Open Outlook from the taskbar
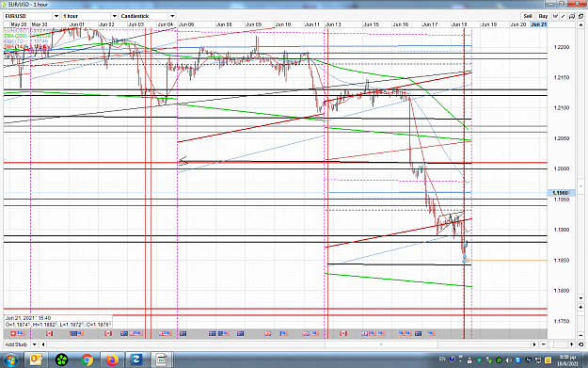The height and width of the screenshot is (368, 588). pos(36,360)
